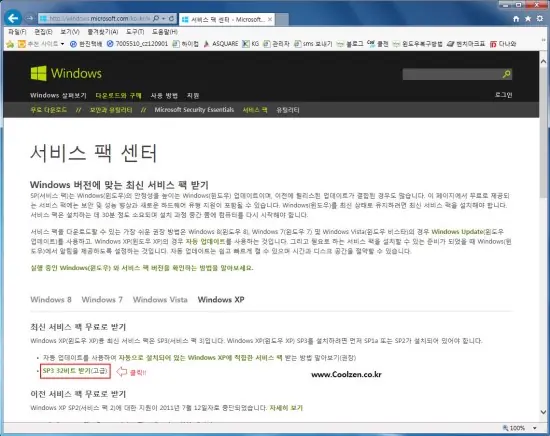Open the 도구(T) menu

coord(135,32)
